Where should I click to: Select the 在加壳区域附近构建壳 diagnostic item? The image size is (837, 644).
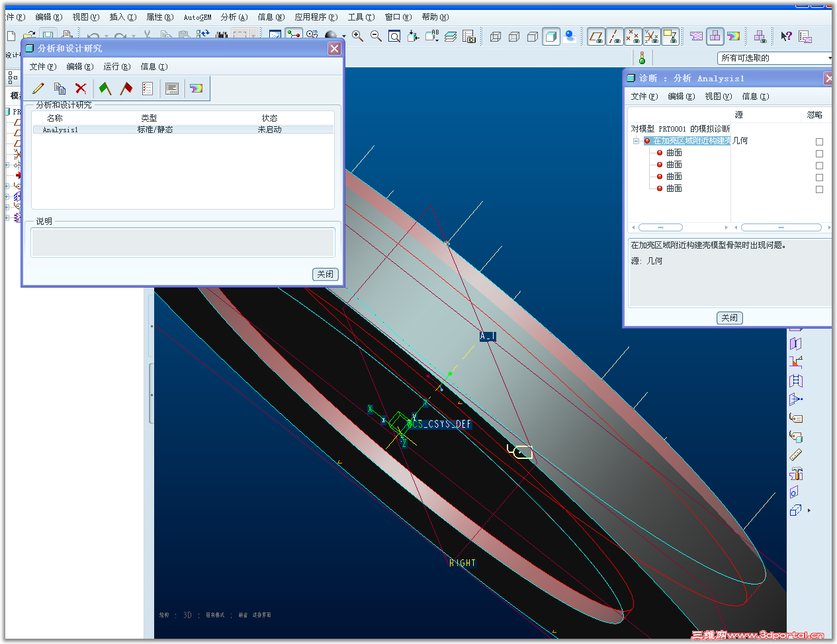click(x=691, y=141)
